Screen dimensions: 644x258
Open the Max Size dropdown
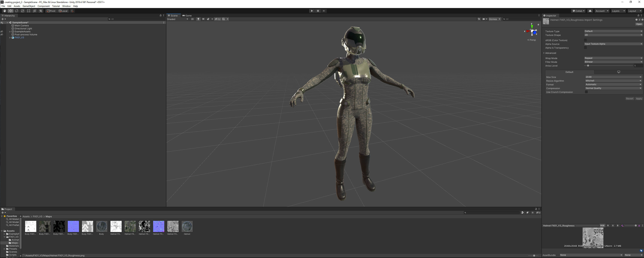pyautogui.click(x=613, y=77)
